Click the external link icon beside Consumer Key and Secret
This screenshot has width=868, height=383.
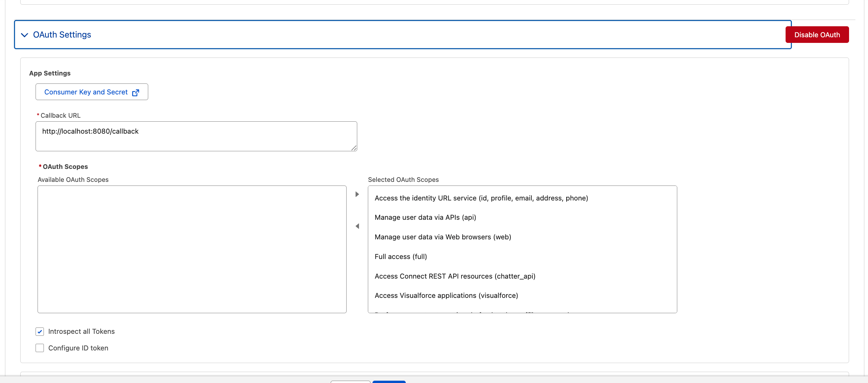(136, 92)
